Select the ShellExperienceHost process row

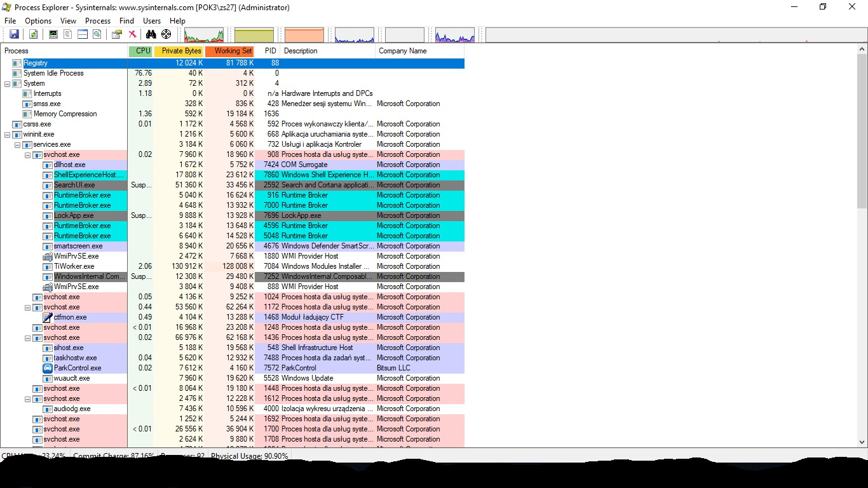(x=233, y=175)
